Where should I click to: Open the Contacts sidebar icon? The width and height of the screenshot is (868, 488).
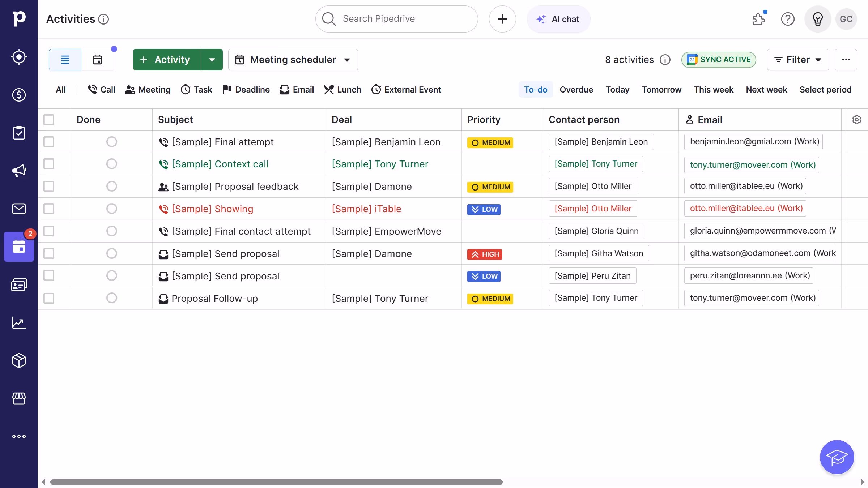[x=19, y=284]
